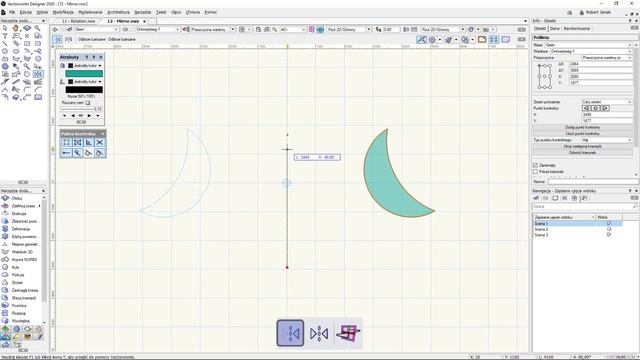Open Klasa dropdown in Info panel
Screen dimensions: 640x360
(x=589, y=45)
